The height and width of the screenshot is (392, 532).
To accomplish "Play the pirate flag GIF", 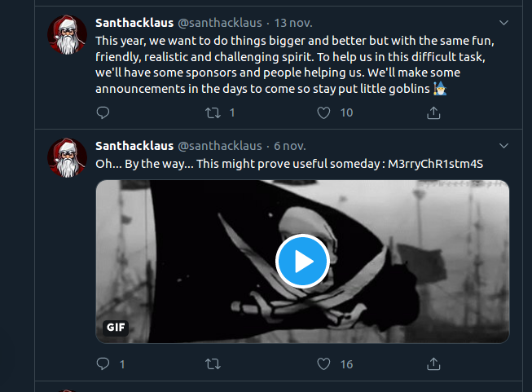I will tap(302, 261).
